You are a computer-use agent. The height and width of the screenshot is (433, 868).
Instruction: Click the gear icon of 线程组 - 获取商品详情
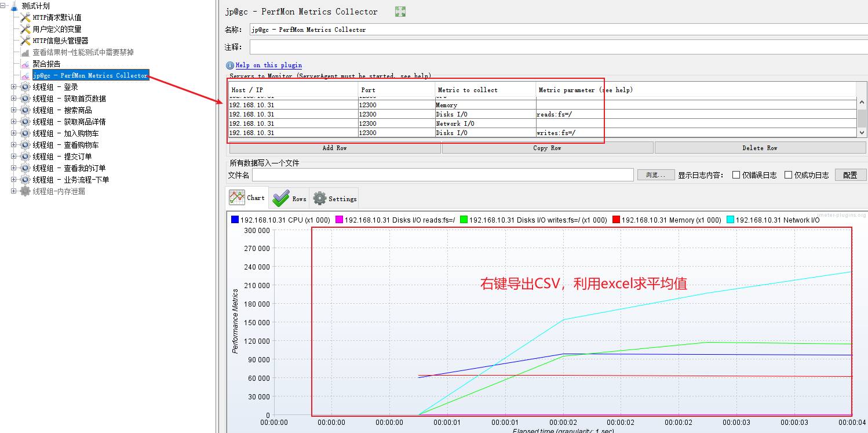[x=25, y=122]
